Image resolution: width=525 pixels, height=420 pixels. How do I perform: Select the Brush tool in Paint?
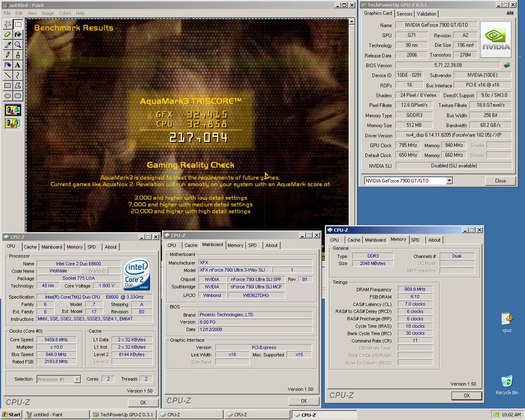pyautogui.click(x=18, y=55)
